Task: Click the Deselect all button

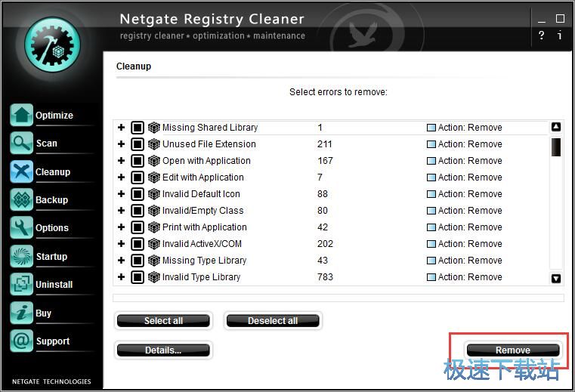Action: (273, 321)
